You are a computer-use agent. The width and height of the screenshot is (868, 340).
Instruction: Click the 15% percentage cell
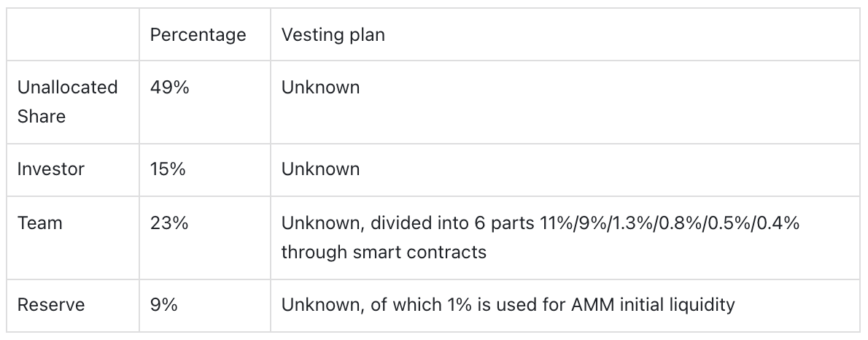(168, 169)
